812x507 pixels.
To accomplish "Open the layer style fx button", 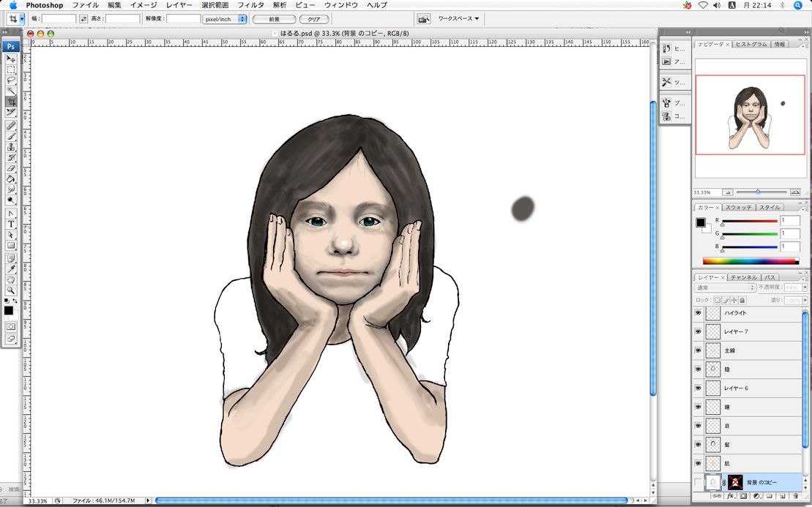I will click(730, 496).
